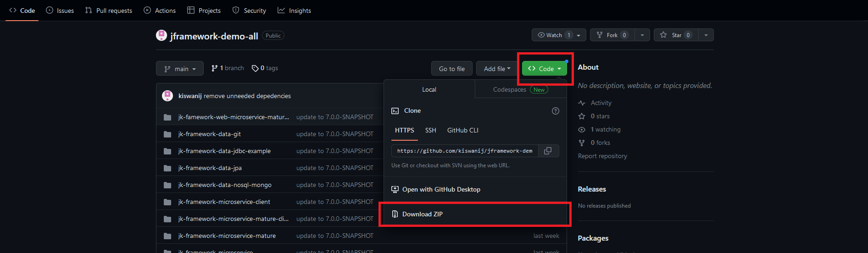View the 0 forks link
Screen dimensions: 868x253
[601, 143]
